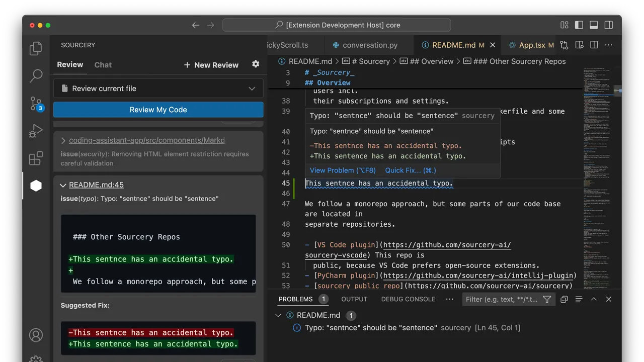The width and height of the screenshot is (644, 362).
Task: Toggle Primary Side Bar visibility
Action: pyautogui.click(x=579, y=25)
